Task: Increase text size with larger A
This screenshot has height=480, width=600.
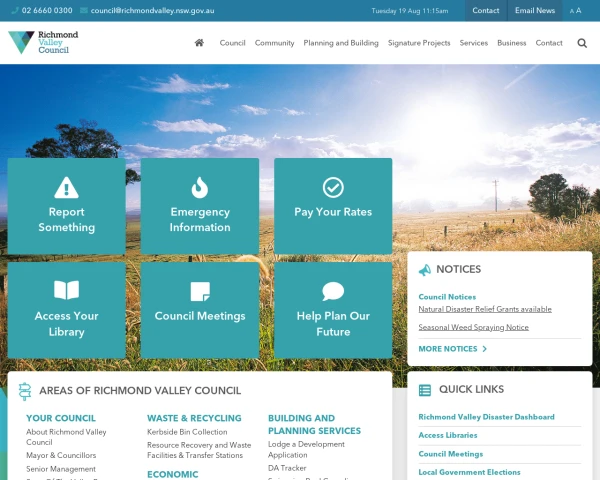Action: click(579, 10)
